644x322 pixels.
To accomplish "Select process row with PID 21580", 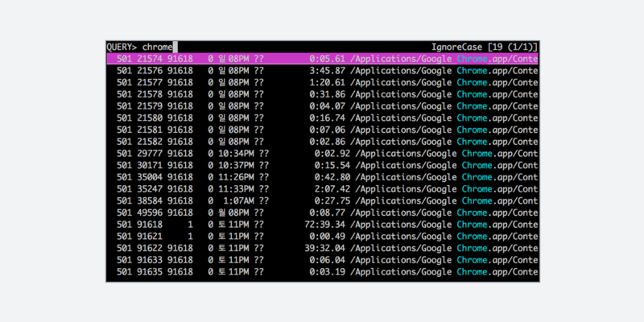I will 323,118.
